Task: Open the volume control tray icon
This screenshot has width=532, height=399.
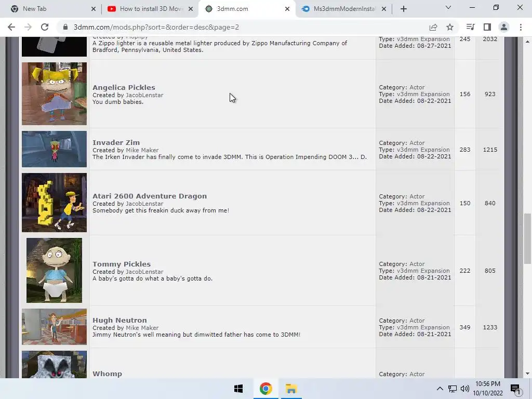Action: point(465,389)
